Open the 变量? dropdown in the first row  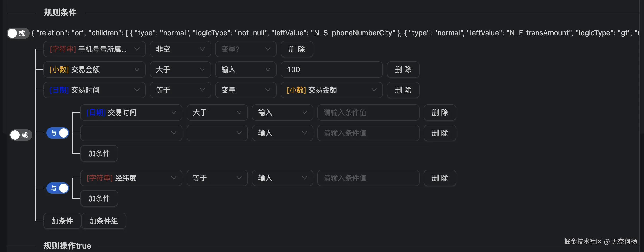(246, 49)
